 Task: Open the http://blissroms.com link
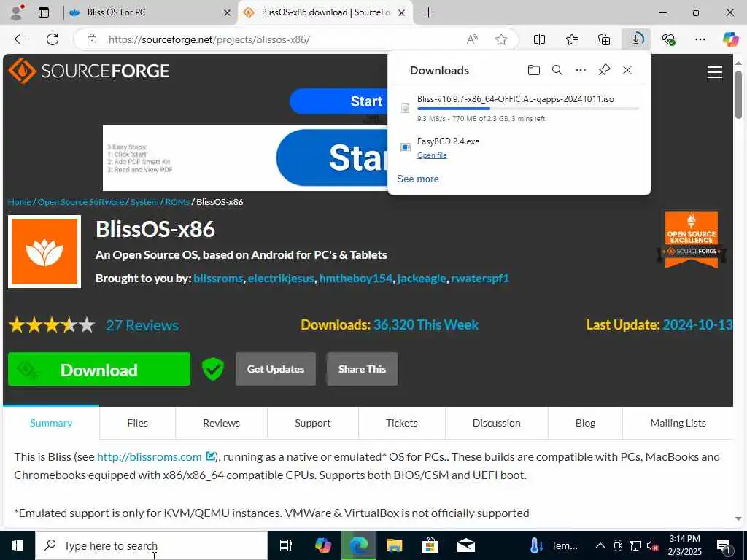click(149, 456)
